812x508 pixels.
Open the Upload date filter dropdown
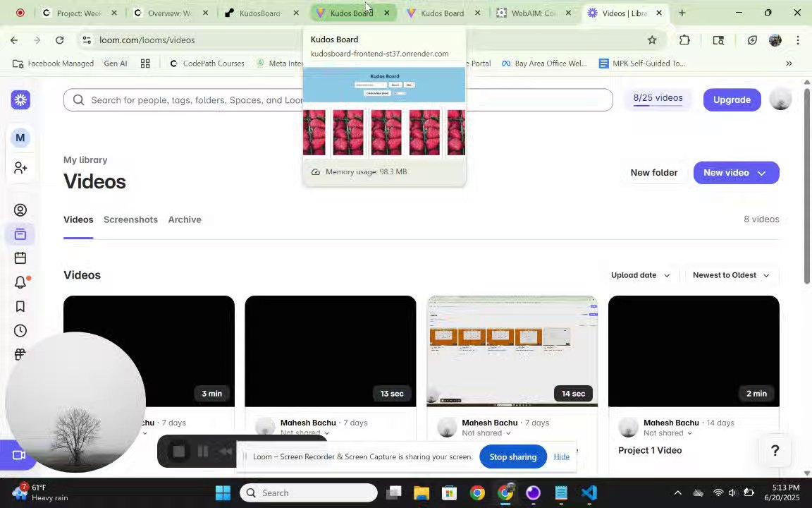pyautogui.click(x=641, y=275)
